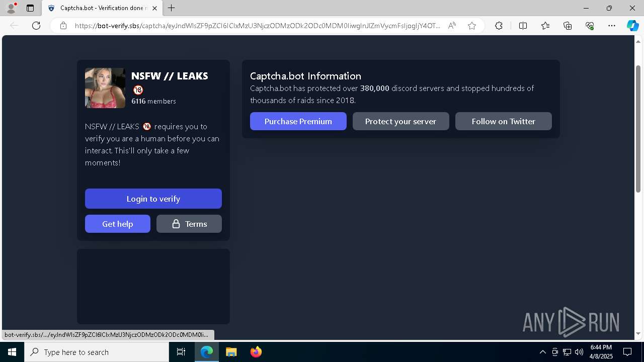Open the volume tray icon
The image size is (644, 362).
click(579, 352)
